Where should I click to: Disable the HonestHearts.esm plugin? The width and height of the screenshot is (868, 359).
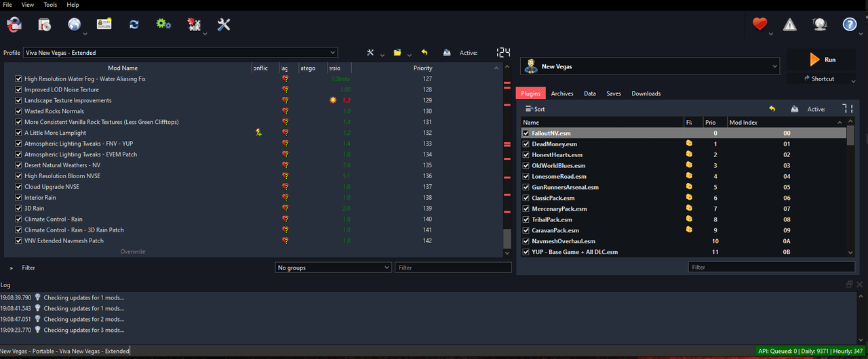[526, 155]
